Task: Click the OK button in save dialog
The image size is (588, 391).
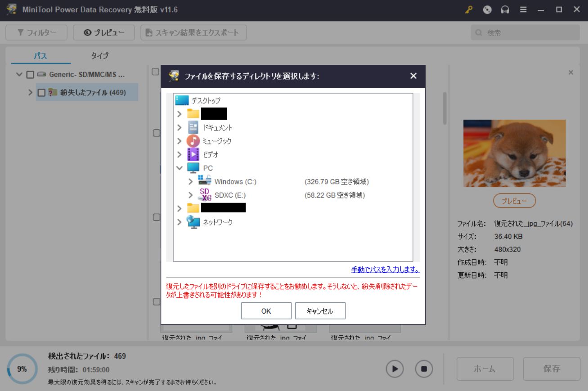Action: (266, 311)
